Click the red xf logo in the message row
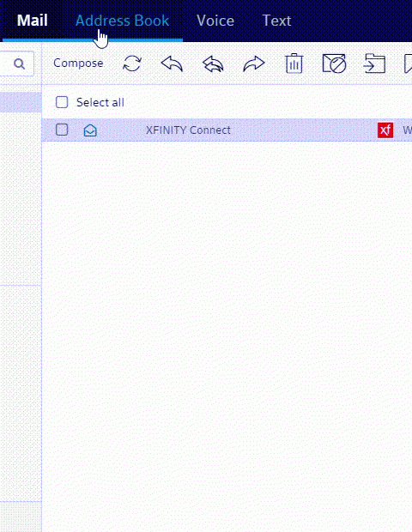 tap(385, 130)
